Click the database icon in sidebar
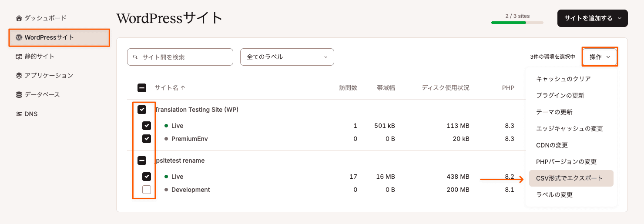This screenshot has height=224, width=644. coord(19,95)
